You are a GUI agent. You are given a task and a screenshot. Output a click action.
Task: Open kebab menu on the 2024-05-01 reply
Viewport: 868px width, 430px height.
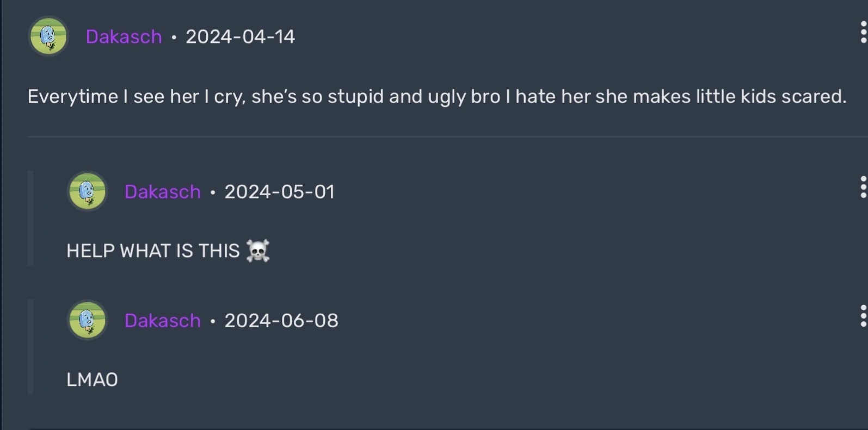pyautogui.click(x=863, y=187)
